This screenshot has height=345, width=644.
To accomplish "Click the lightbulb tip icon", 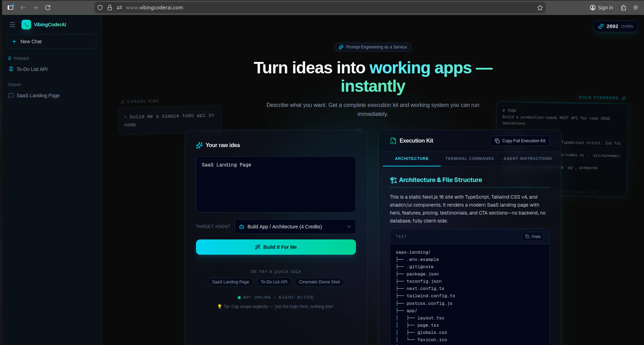I will click(x=220, y=307).
